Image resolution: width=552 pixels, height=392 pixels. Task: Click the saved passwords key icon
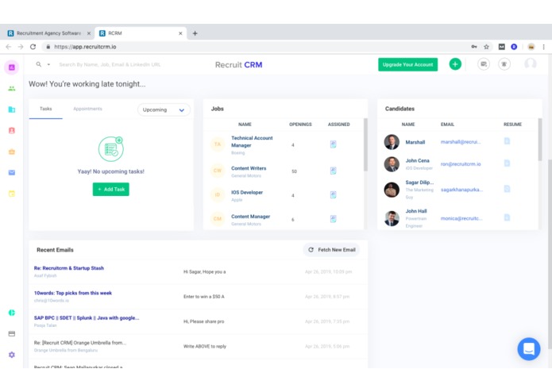474,47
